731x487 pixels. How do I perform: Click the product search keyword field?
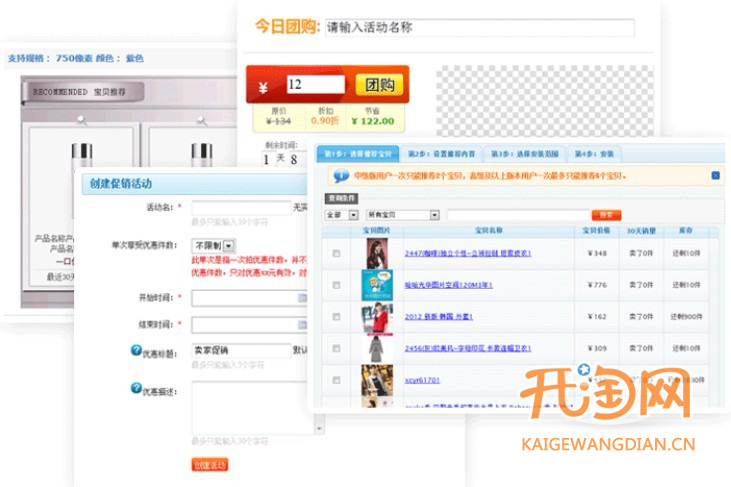pos(518,215)
